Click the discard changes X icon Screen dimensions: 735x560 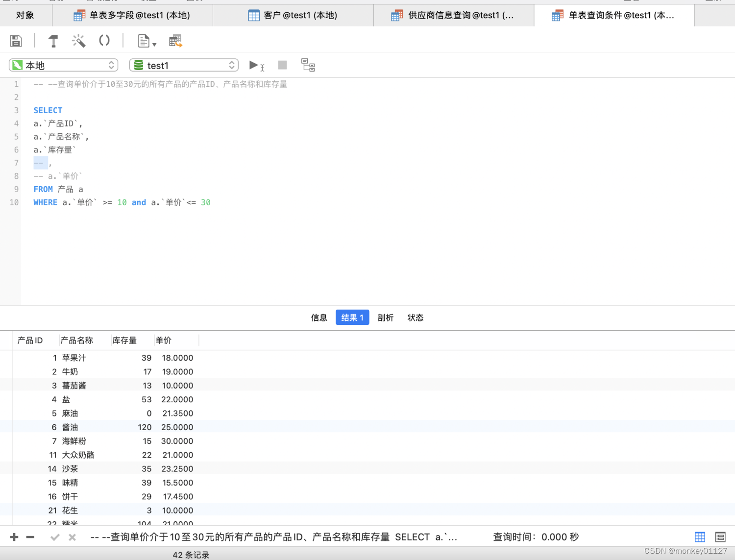(x=72, y=537)
